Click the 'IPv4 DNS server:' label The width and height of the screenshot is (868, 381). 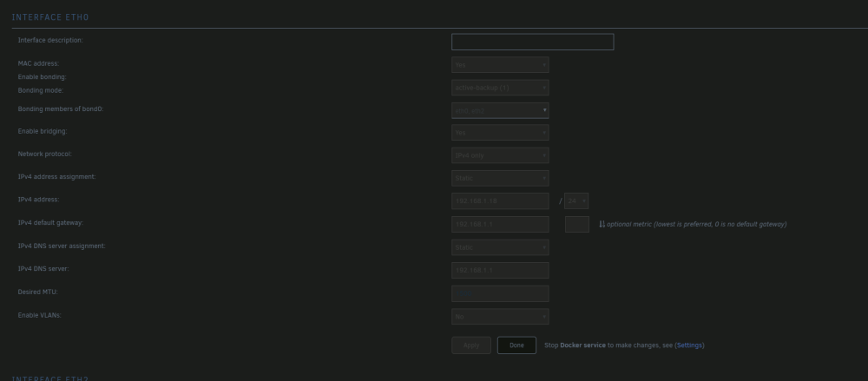[x=43, y=268]
